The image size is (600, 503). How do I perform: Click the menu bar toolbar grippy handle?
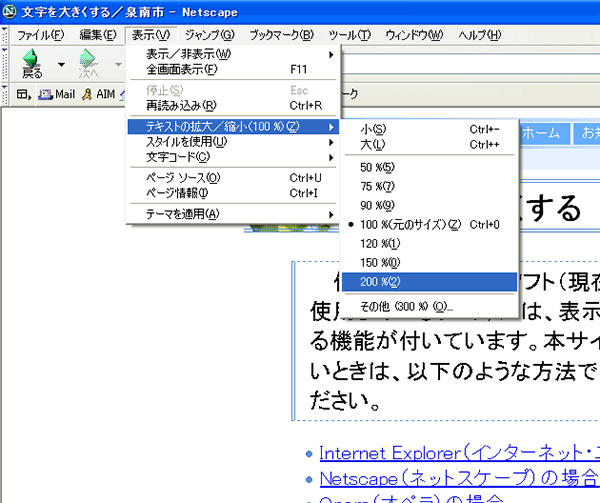[5, 35]
